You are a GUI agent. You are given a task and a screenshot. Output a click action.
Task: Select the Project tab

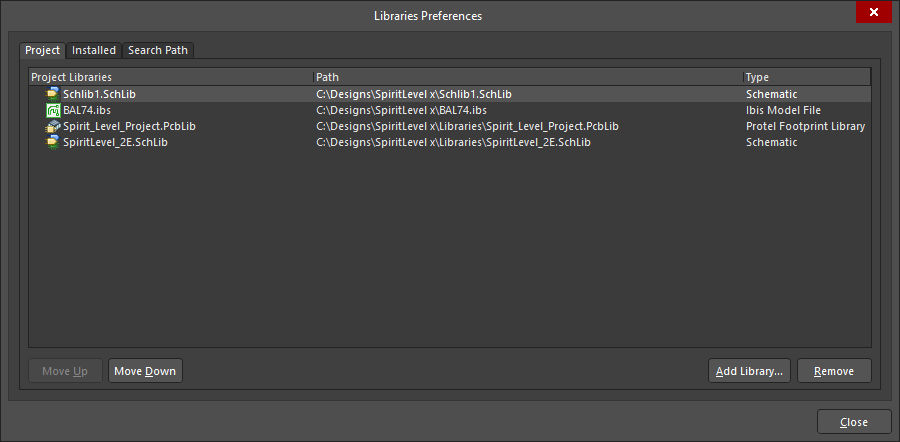point(42,51)
